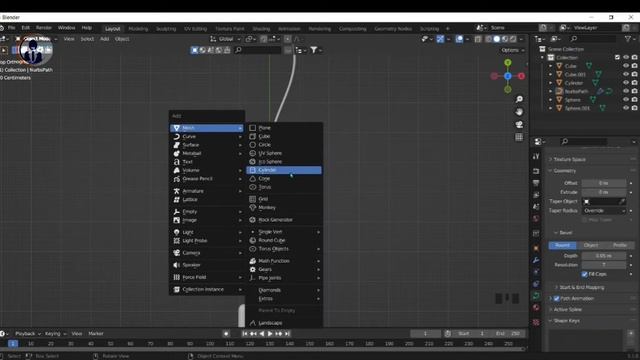Click the Lattice icon in the Add menu

coord(176,200)
